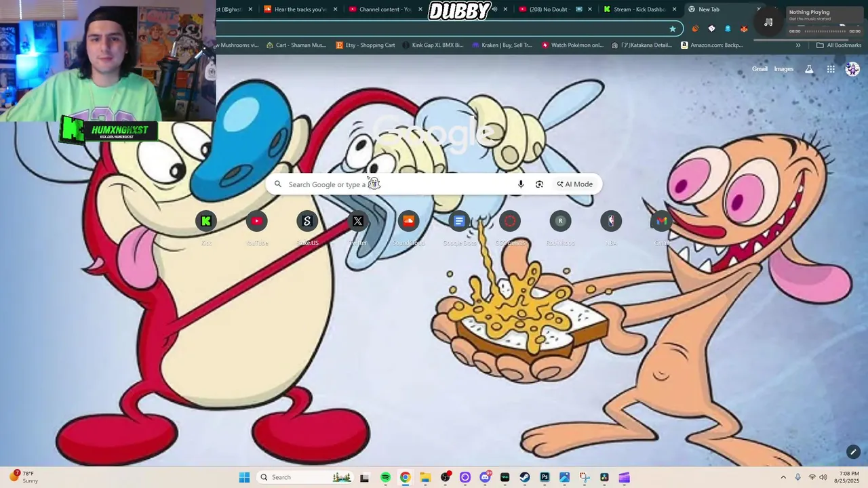Open the Windows Start menu
Image resolution: width=868 pixels, height=488 pixels.
pos(244,477)
